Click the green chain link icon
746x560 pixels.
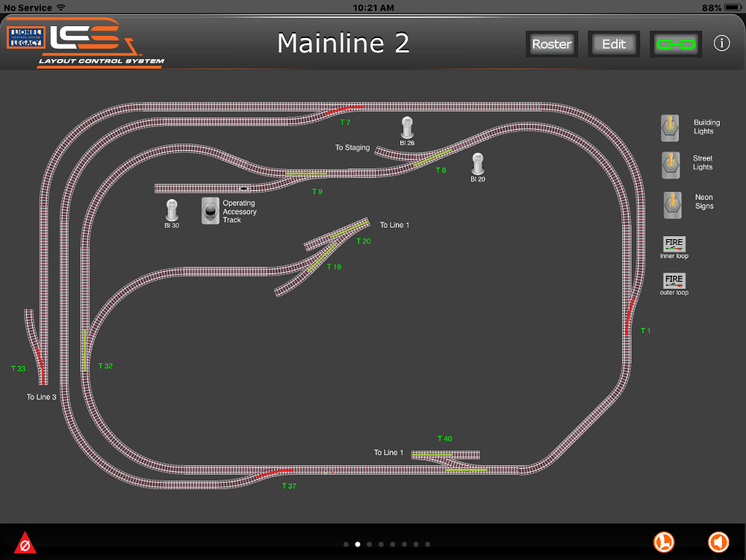pos(676,44)
